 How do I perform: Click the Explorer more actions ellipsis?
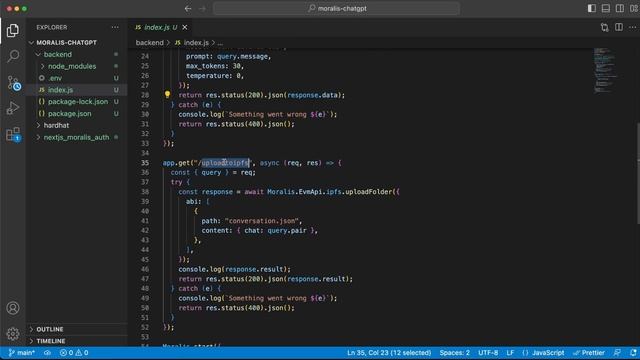(x=115, y=27)
